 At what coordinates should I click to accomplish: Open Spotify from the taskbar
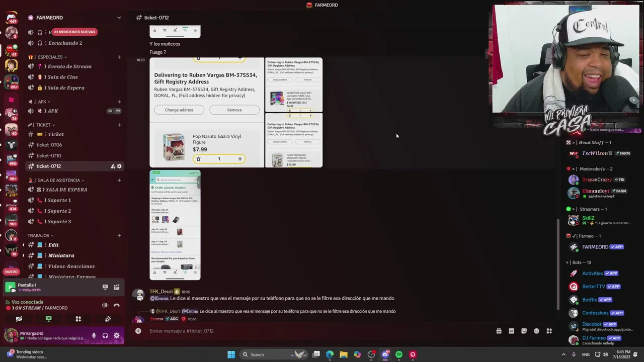tap(399, 354)
